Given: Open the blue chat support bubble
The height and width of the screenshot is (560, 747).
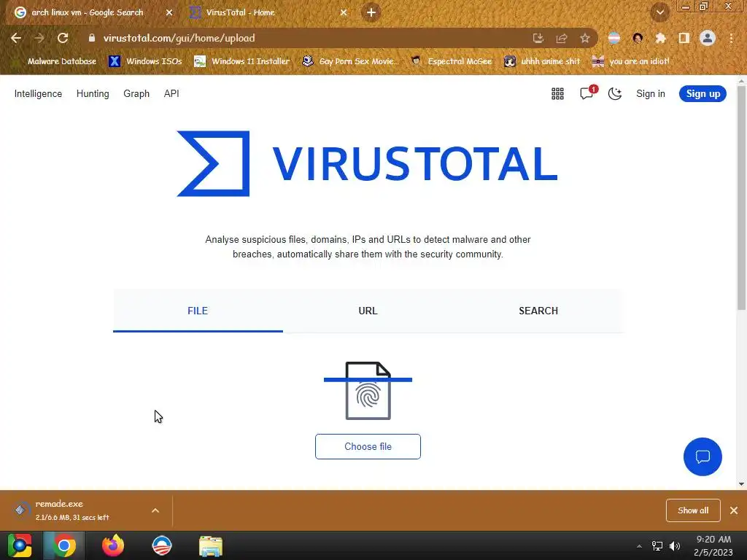Looking at the screenshot, I should [x=703, y=456].
